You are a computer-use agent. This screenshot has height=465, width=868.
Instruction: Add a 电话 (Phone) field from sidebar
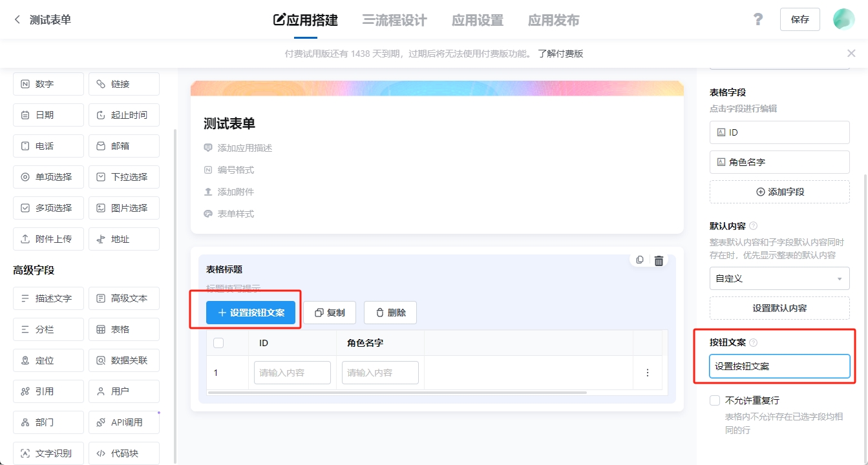48,145
